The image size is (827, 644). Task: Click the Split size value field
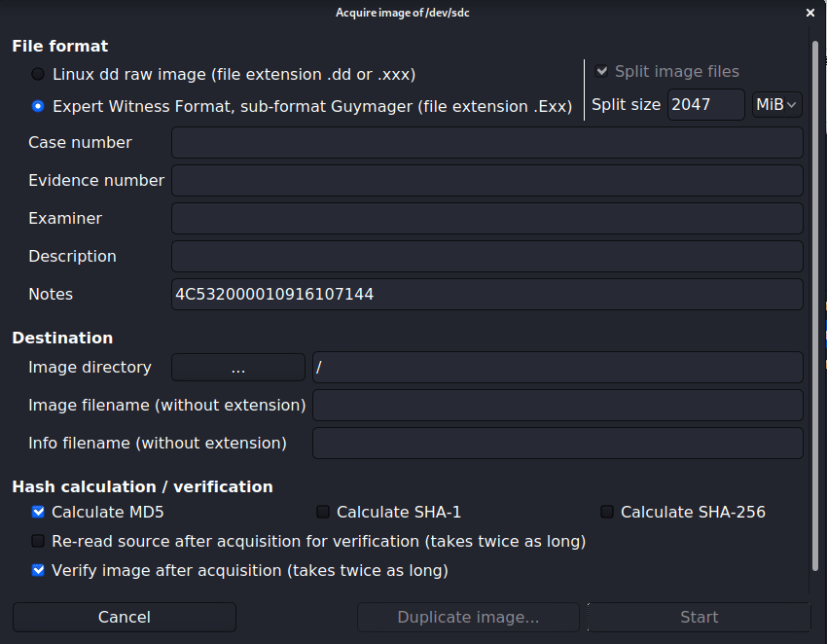click(x=705, y=104)
